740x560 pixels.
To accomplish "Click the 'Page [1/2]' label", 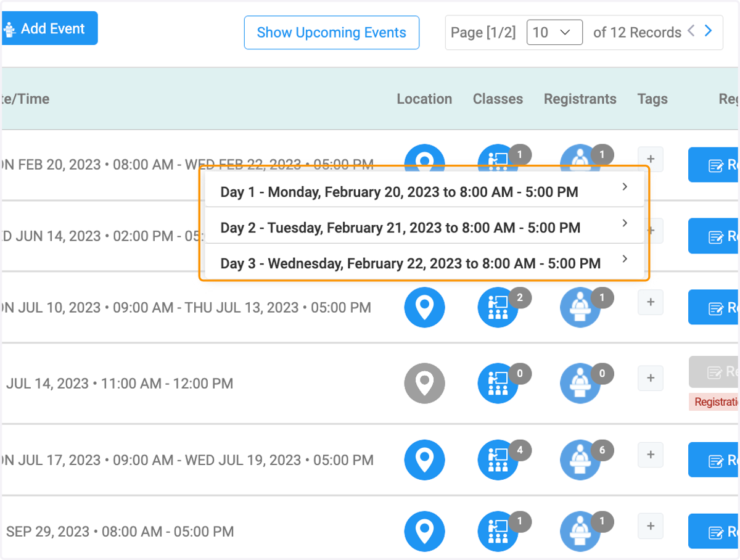I will (483, 32).
